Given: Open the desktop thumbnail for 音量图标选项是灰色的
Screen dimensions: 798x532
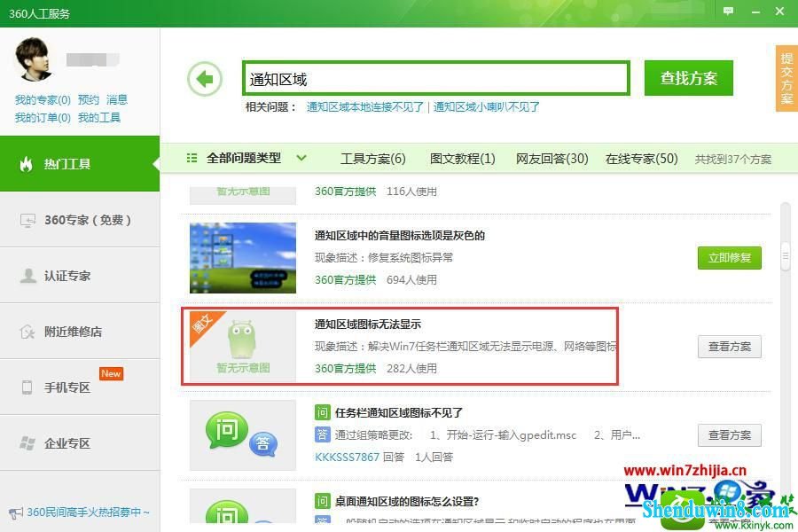Looking at the screenshot, I should pyautogui.click(x=243, y=258).
